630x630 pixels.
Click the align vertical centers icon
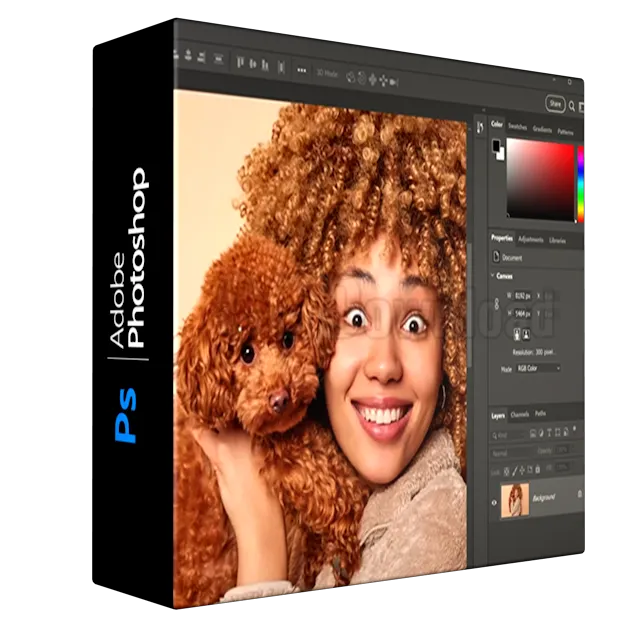click(253, 63)
